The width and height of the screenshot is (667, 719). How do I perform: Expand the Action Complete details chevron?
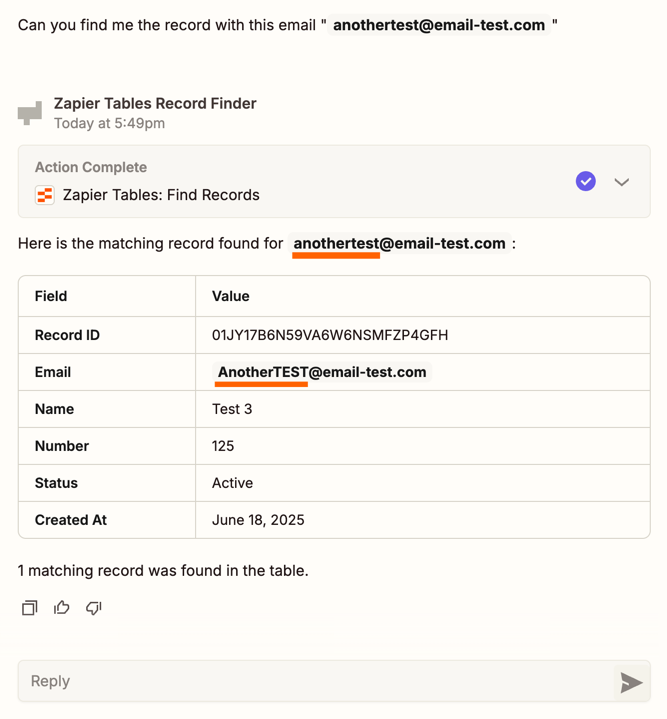click(622, 182)
